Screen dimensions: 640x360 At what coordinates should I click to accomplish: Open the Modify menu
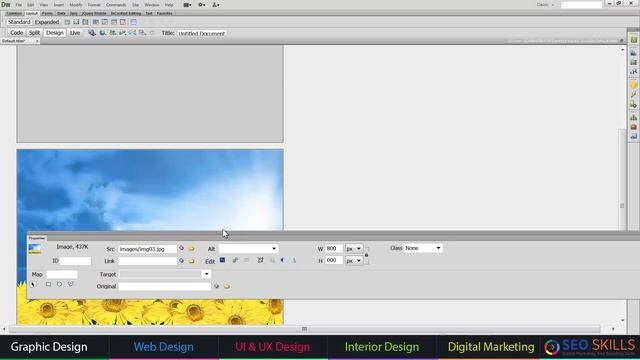coord(76,5)
